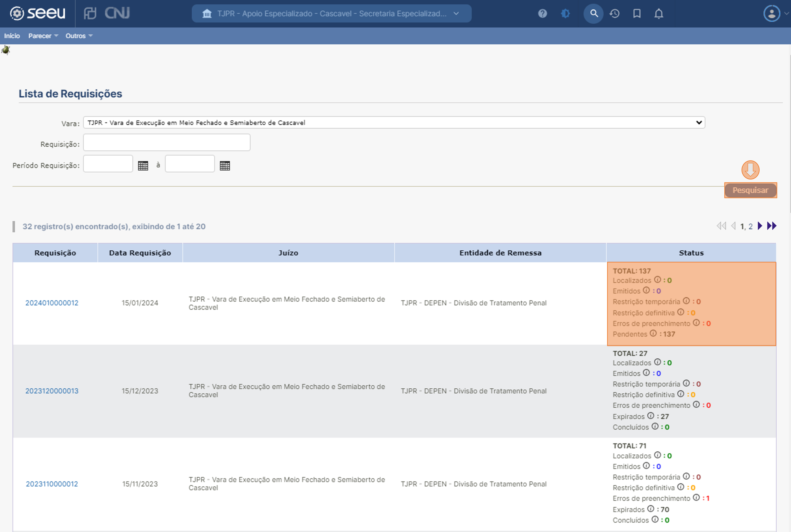
Task: Click the Data Requisição column header
Action: (140, 253)
